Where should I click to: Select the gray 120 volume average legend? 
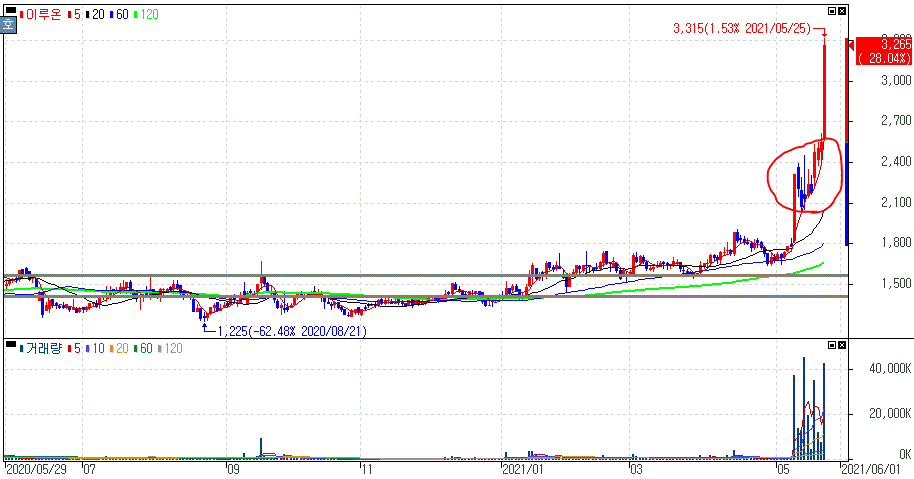pos(170,348)
